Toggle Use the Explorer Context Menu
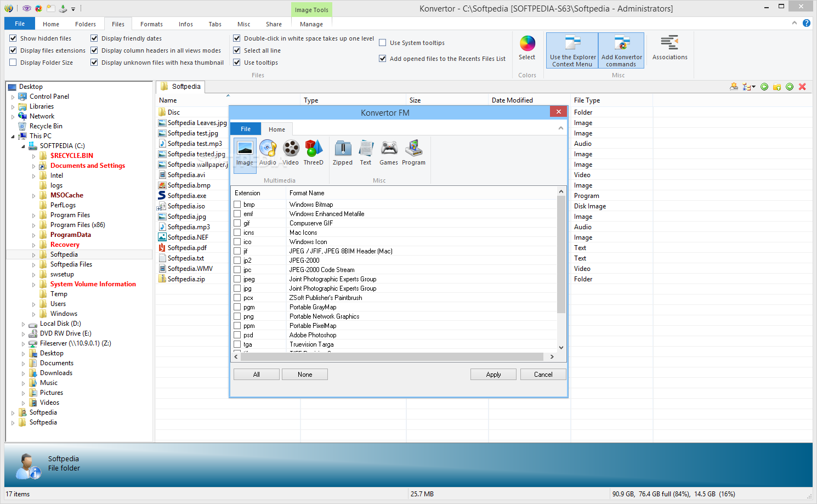Image resolution: width=817 pixels, height=504 pixels. [x=572, y=50]
